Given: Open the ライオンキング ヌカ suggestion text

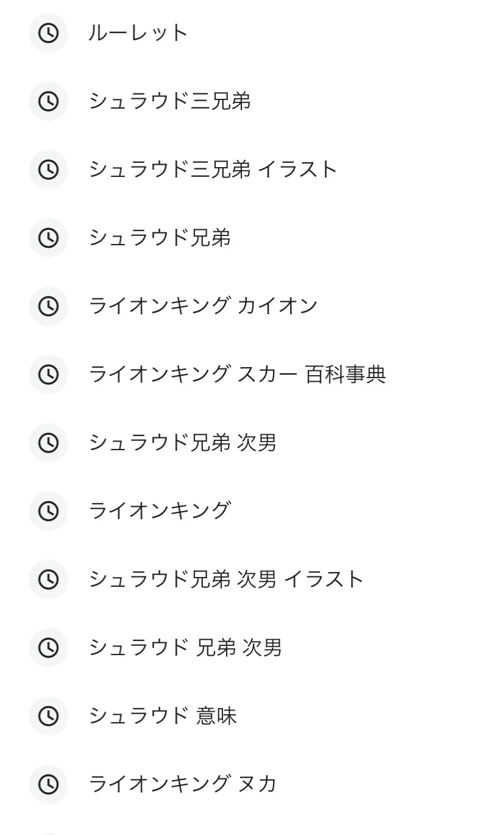Looking at the screenshot, I should tap(183, 784).
